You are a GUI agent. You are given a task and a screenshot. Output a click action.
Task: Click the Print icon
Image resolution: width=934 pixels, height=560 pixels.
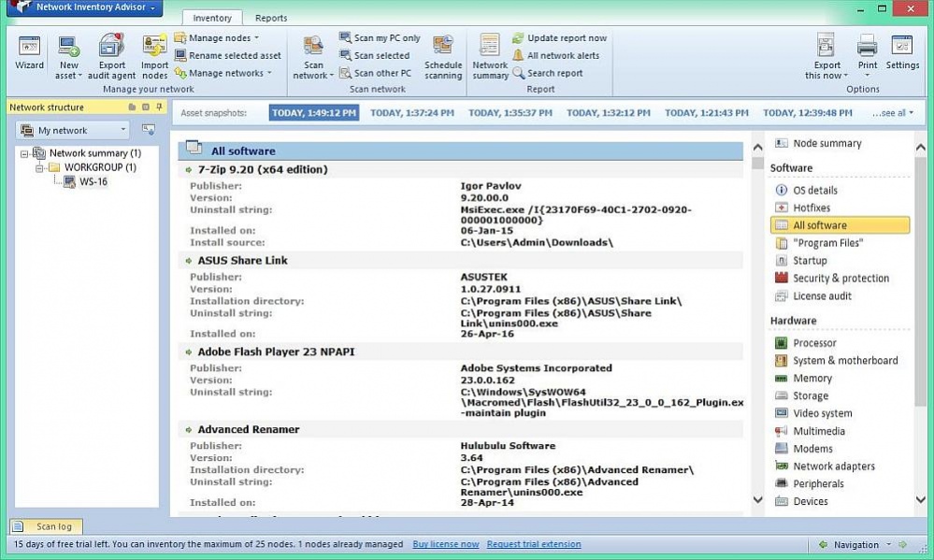[868, 47]
